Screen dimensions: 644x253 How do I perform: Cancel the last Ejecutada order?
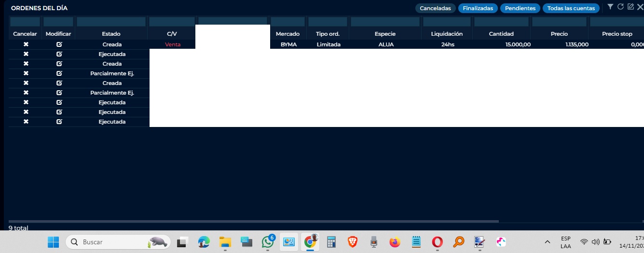click(x=26, y=122)
